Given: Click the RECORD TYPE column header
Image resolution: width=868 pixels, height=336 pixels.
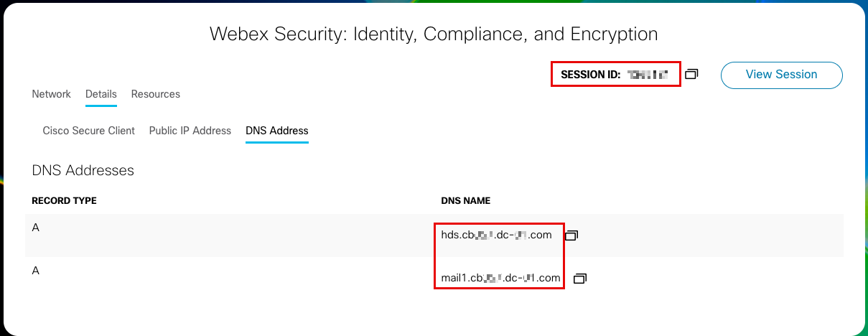Looking at the screenshot, I should coord(64,201).
